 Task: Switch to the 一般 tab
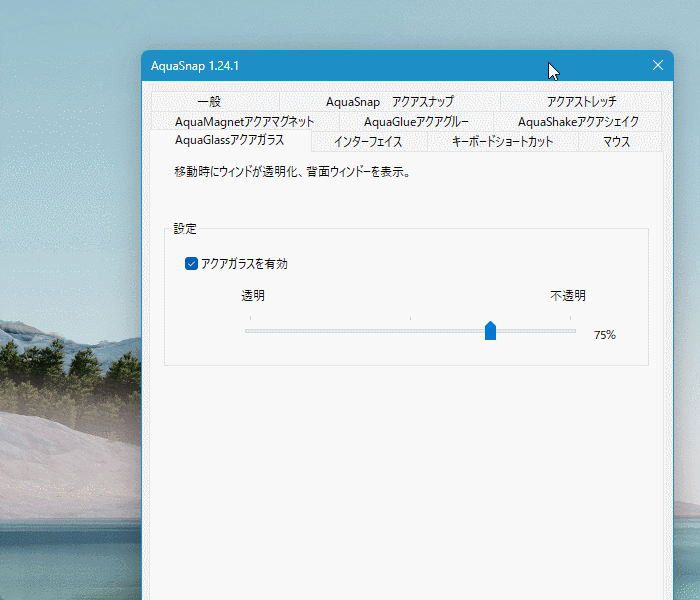pos(215,101)
